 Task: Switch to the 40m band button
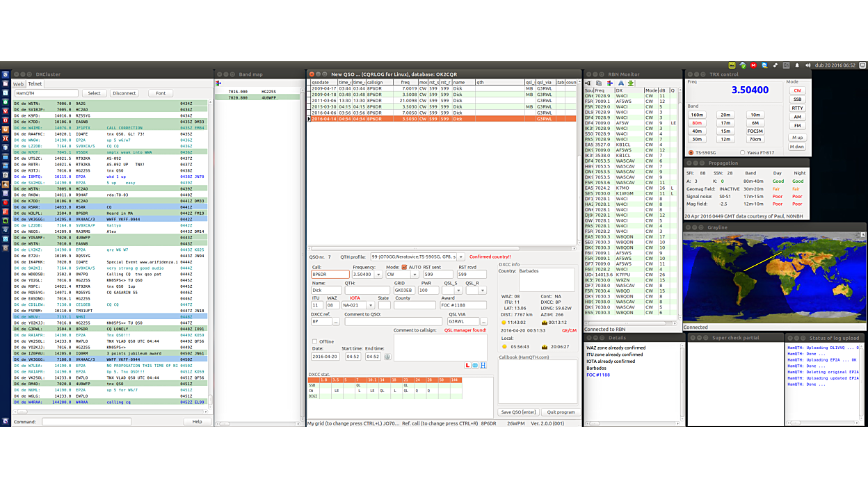696,131
